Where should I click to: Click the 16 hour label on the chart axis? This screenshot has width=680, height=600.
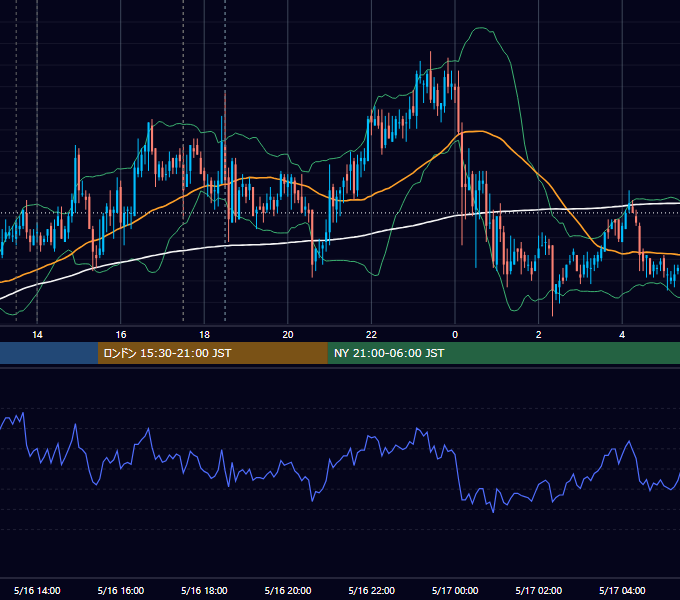[121, 335]
